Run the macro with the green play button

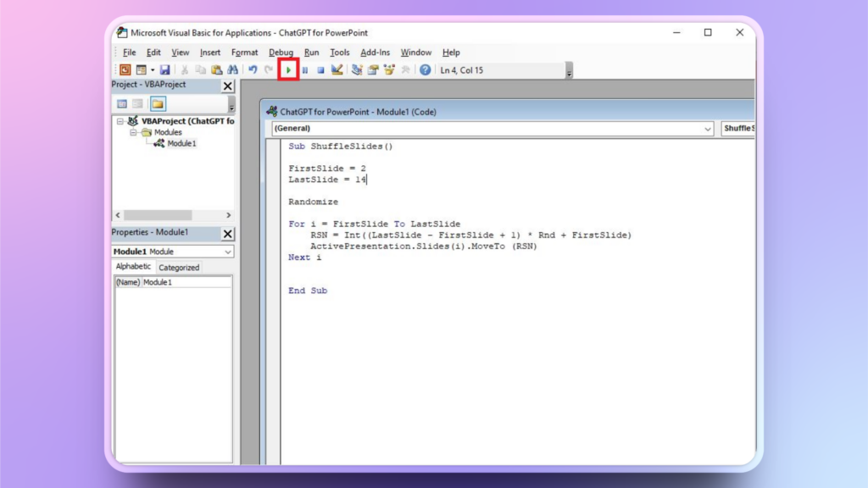click(288, 70)
